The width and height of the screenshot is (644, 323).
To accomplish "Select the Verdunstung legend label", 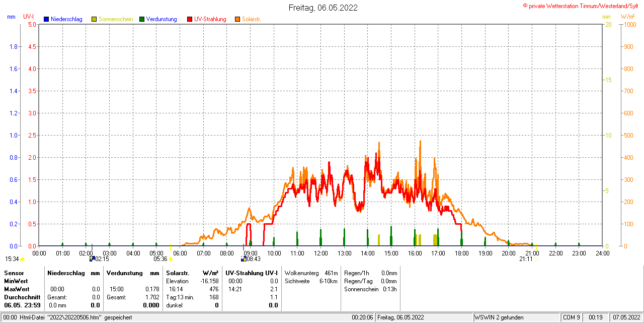I will [162, 19].
